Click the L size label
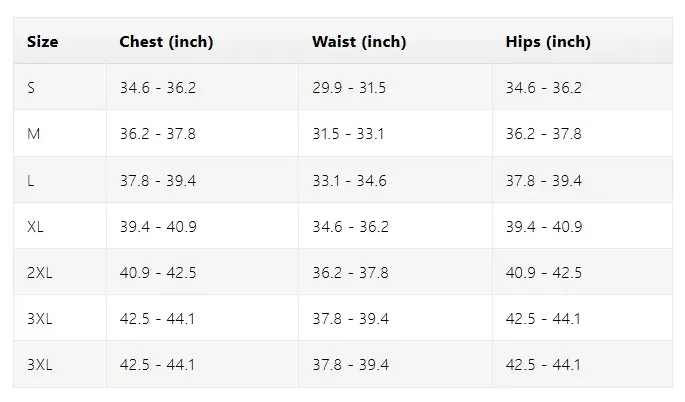Image resolution: width=685 pixels, height=402 pixels. pyautogui.click(x=32, y=181)
